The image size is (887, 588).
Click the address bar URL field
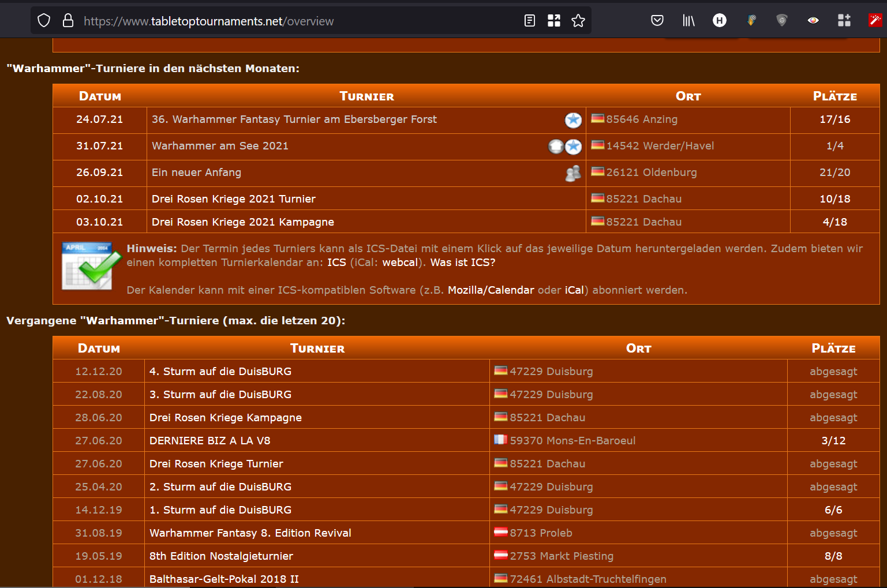tap(289, 21)
